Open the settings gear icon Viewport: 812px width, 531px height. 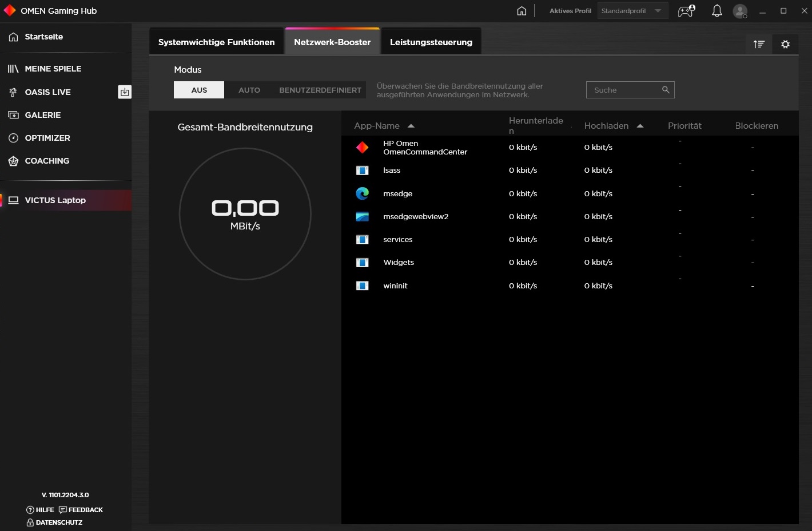pos(785,44)
